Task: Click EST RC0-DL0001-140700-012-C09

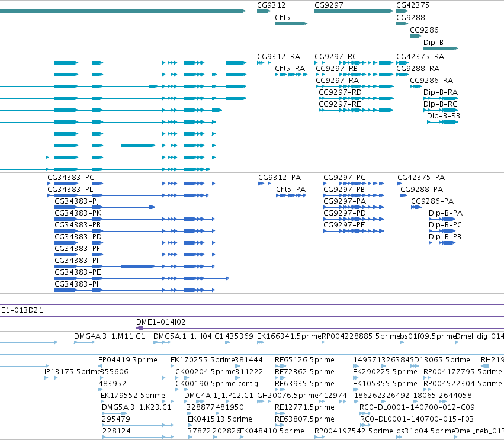Action: click(x=417, y=407)
